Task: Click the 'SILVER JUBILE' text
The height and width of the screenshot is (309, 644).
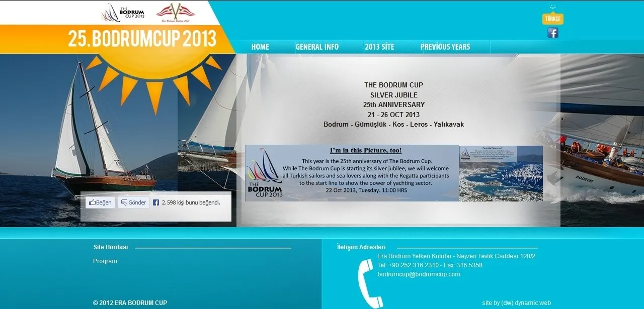Action: click(394, 95)
